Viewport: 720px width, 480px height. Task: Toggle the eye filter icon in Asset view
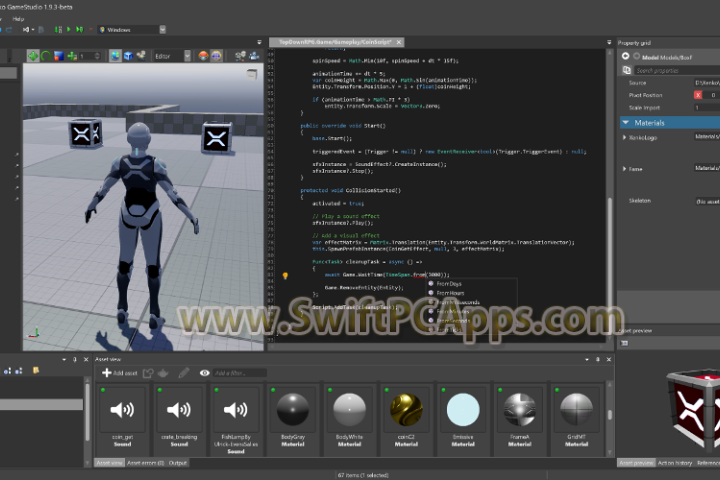205,373
